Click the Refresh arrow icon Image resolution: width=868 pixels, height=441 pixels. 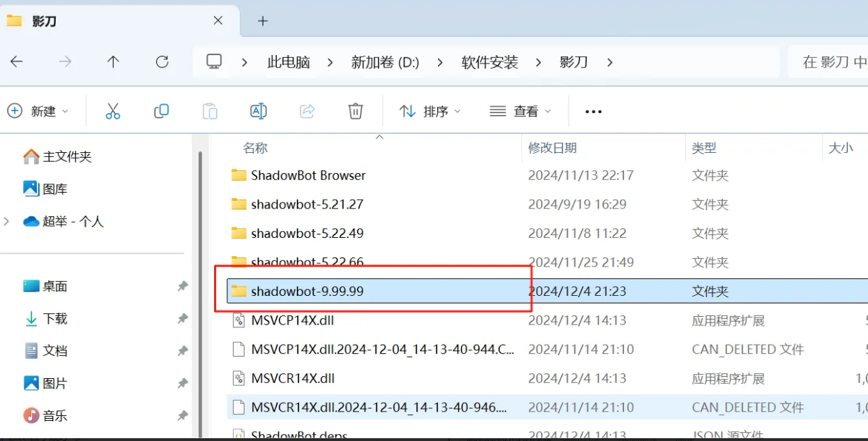click(x=162, y=62)
